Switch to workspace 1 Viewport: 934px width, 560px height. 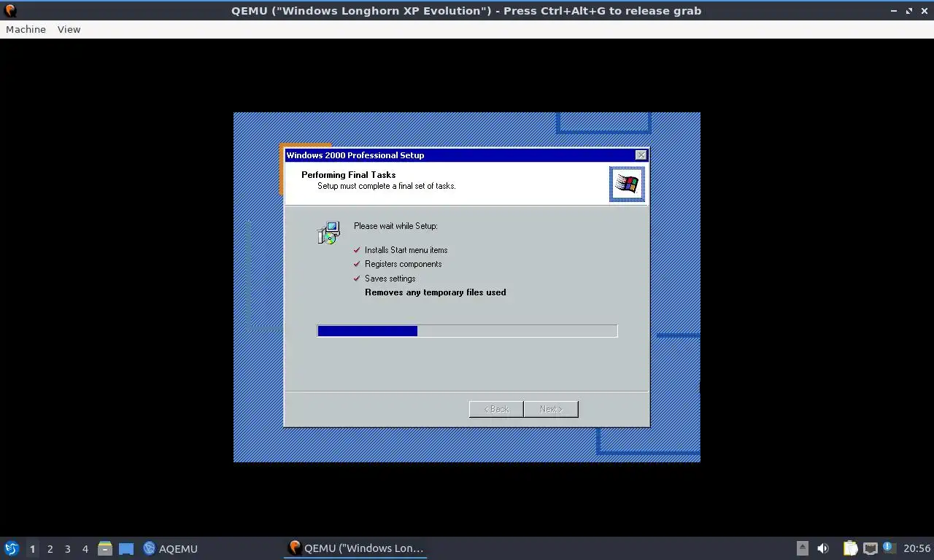tap(32, 548)
